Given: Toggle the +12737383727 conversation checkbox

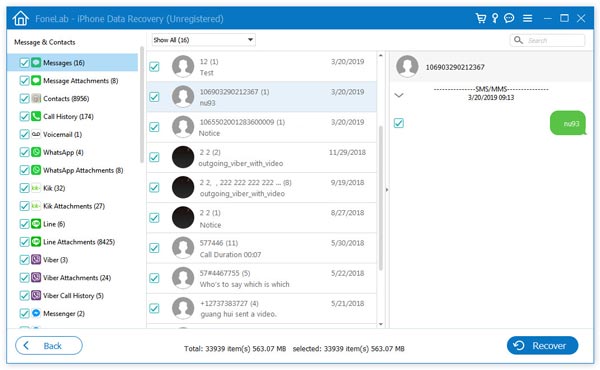Looking at the screenshot, I should click(x=154, y=308).
